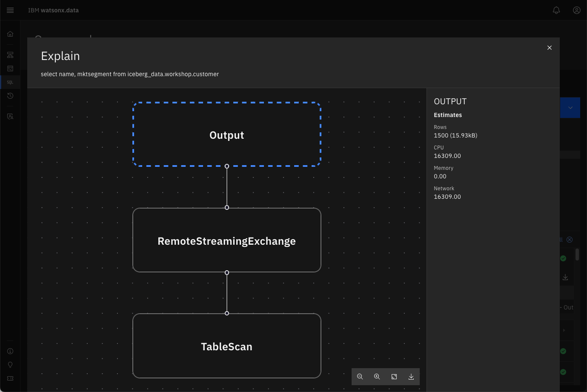Click the SQL statement text under Explain
Image resolution: width=587 pixels, height=392 pixels.
(x=130, y=74)
